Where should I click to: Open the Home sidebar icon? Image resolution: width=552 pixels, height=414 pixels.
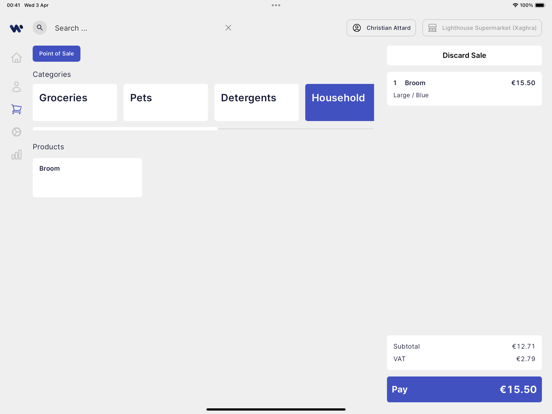click(x=16, y=58)
